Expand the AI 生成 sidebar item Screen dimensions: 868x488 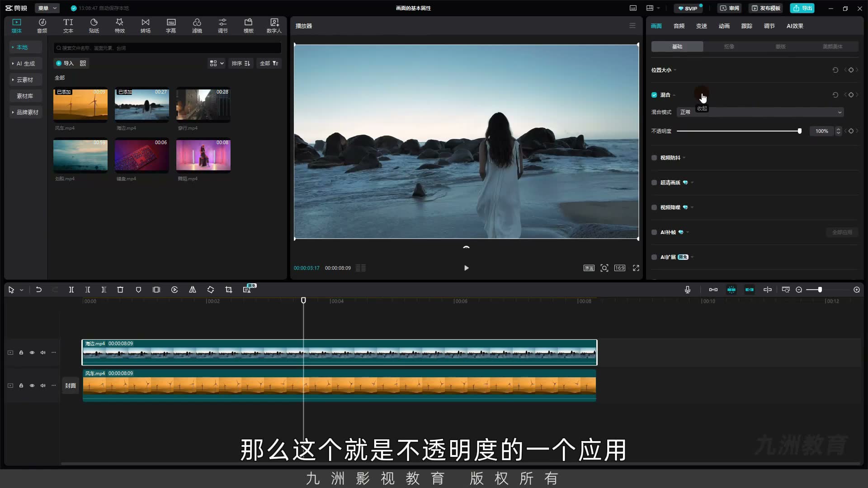(26, 64)
